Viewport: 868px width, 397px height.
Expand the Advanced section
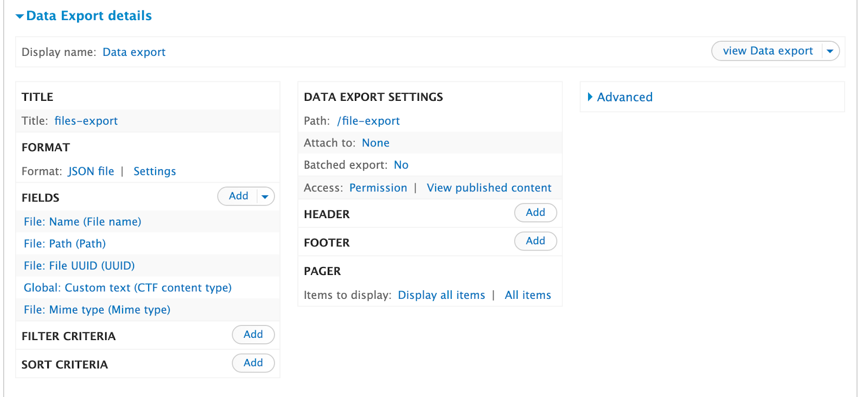point(624,97)
